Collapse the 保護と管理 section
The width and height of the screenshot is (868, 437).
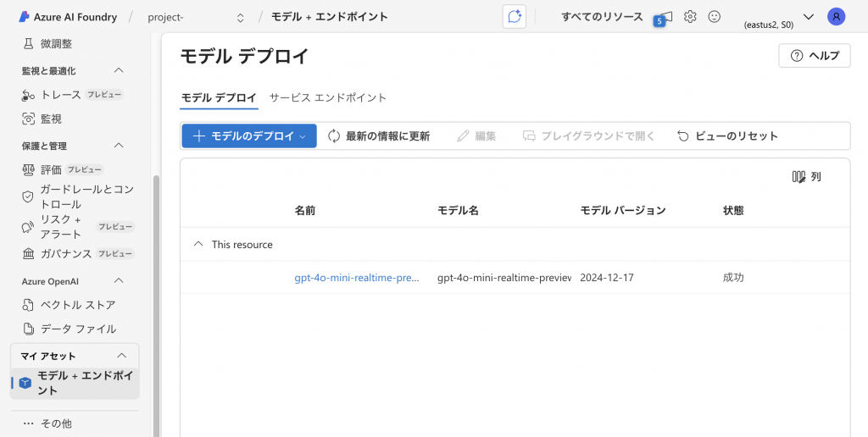pos(119,146)
